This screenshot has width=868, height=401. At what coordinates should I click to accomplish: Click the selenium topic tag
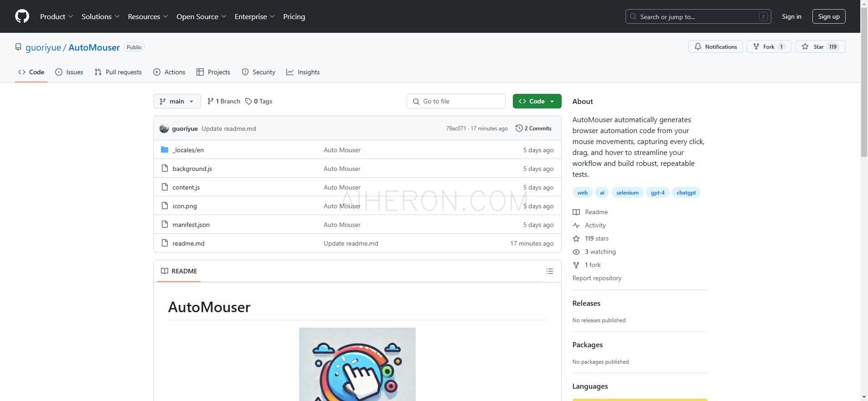pos(627,193)
